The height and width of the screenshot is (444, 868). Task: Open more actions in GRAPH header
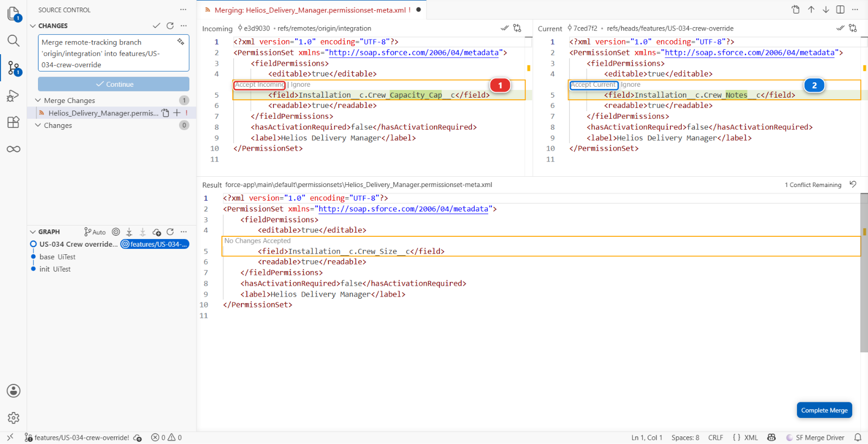183,231
